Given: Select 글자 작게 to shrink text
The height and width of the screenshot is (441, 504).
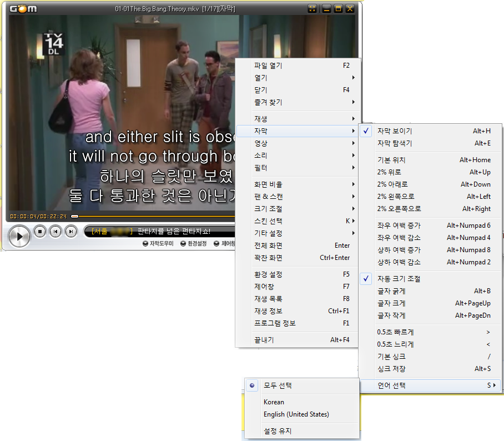Looking at the screenshot, I should click(430, 315).
